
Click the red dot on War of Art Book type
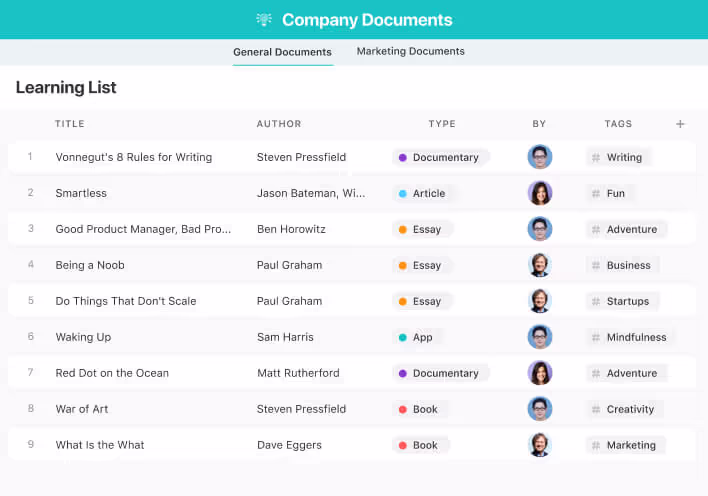pos(402,409)
